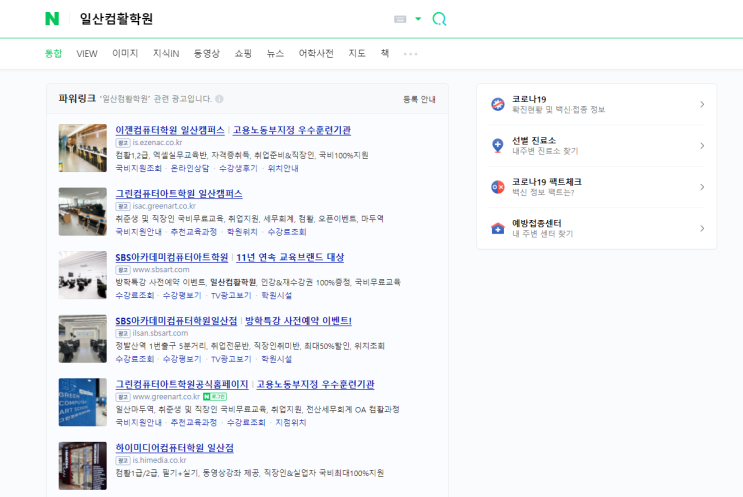
Task: Expand the 코로나19 팩트체크 row chevron
Action: (702, 187)
